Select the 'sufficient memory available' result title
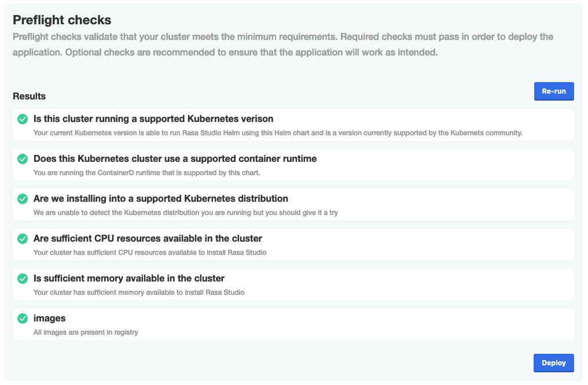 coord(128,279)
